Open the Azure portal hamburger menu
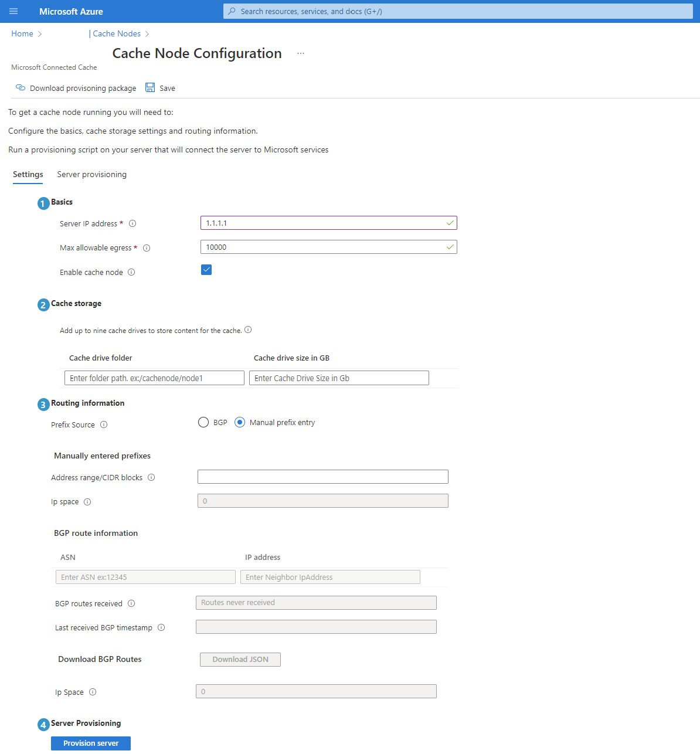700x754 pixels. click(13, 11)
